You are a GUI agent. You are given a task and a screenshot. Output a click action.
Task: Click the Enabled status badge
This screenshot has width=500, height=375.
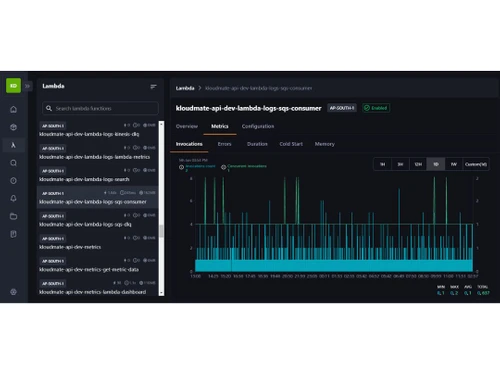pos(376,108)
